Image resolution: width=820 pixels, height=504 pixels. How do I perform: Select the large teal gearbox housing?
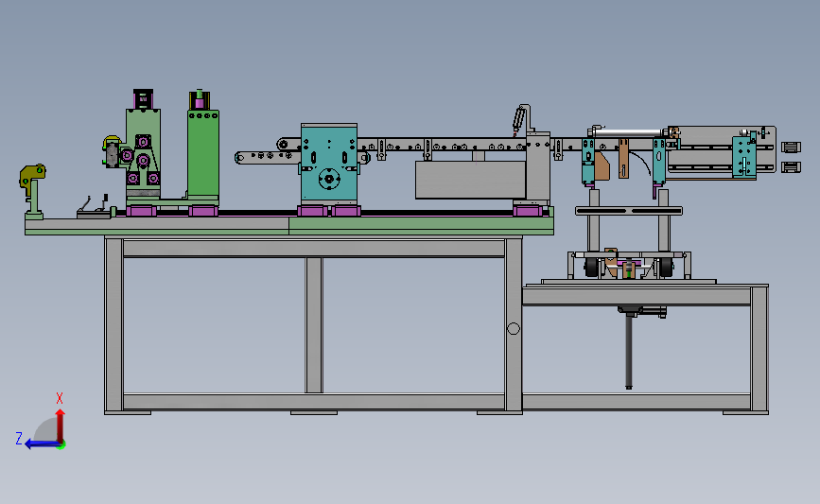point(329,164)
